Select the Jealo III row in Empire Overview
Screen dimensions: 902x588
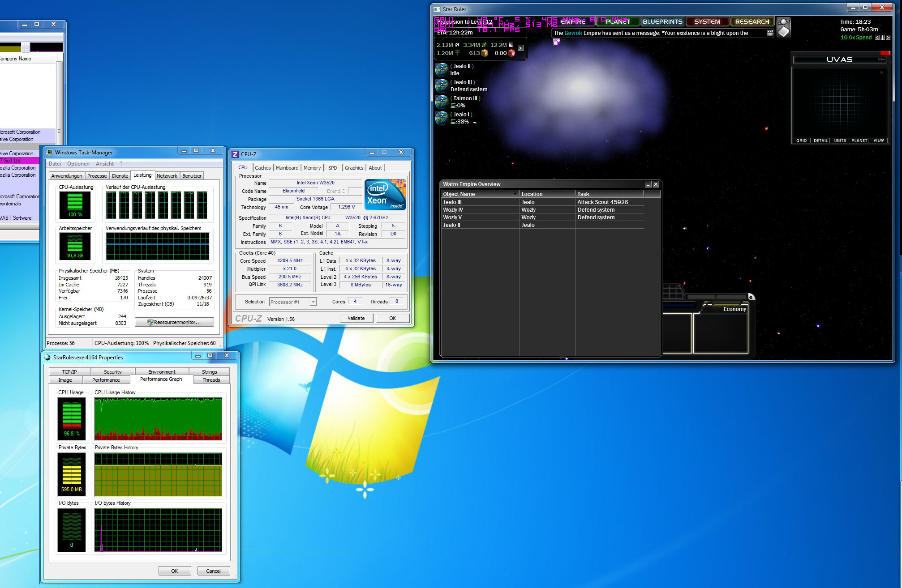pos(542,202)
